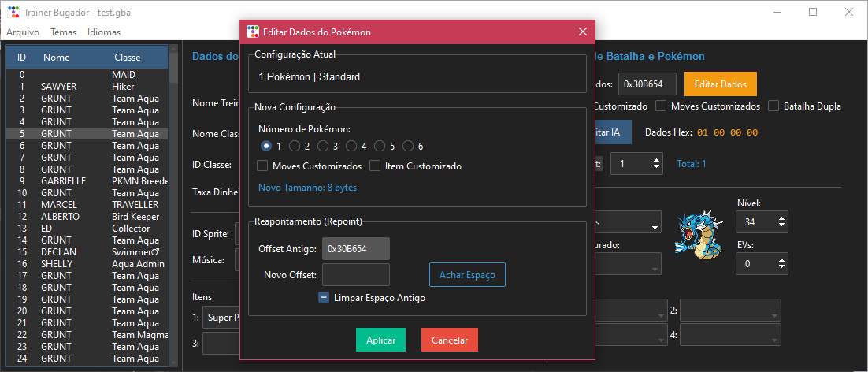This screenshot has height=372, width=868.
Task: Click the Trainer Bugador app icon in title bar
Action: click(13, 12)
